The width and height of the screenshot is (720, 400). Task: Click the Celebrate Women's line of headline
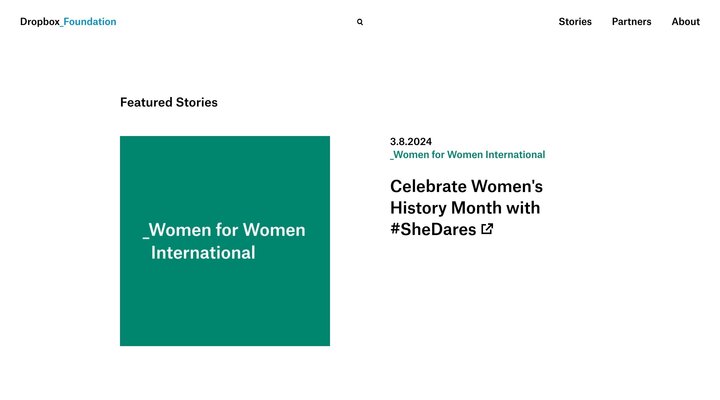pos(466,186)
